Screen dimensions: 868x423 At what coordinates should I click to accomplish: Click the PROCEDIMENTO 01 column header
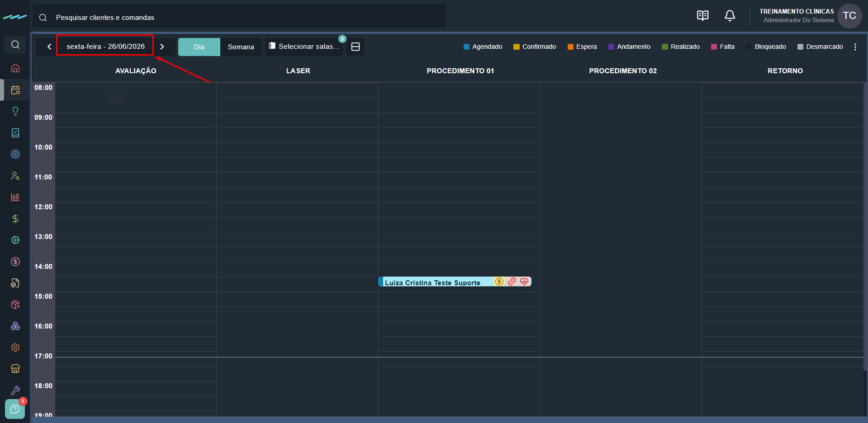coord(460,71)
